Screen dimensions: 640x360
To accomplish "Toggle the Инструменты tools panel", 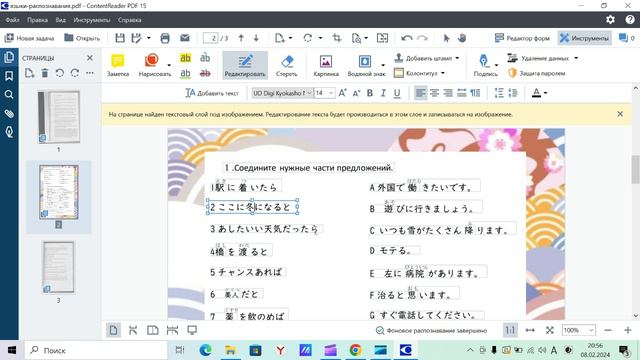I will click(584, 38).
